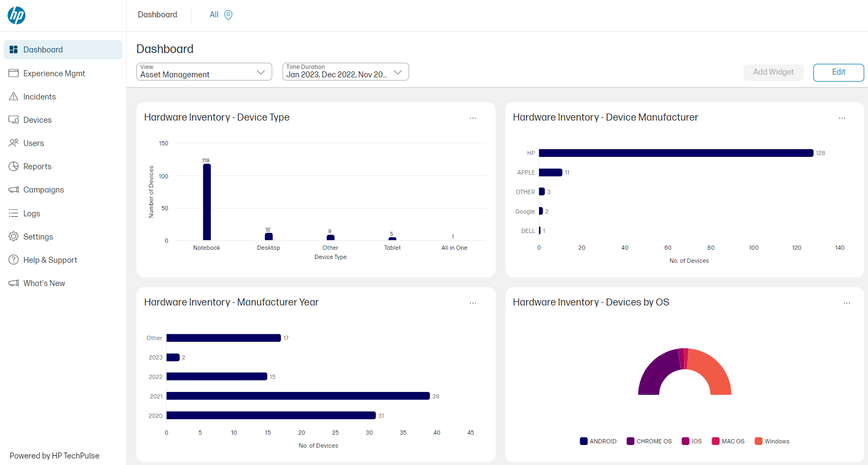Click the Dashboard grid icon in sidebar
868x465 pixels.
[14, 50]
